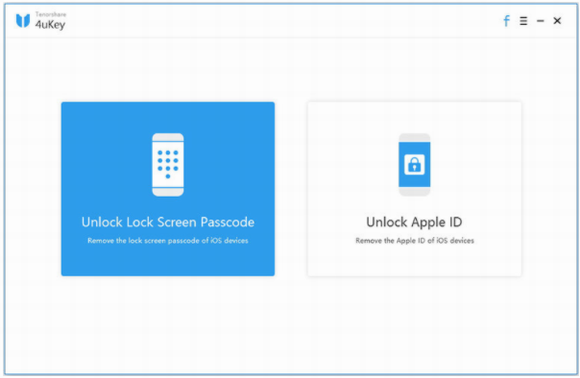This screenshot has width=580, height=378.
Task: Click the small Tenorshare brand label
Action: point(51,14)
